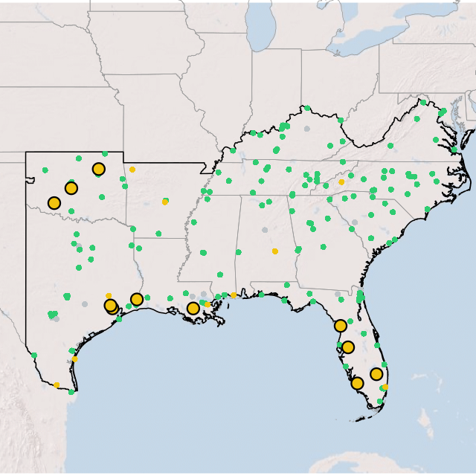Click large yellow marker near the Texas–Louisiana border
The width and height of the screenshot is (476, 476).
(x=137, y=300)
